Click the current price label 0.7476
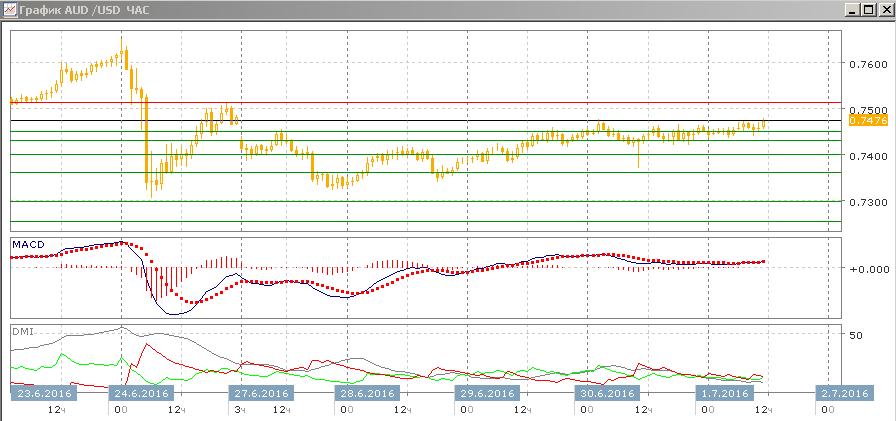The height and width of the screenshot is (421, 896). click(869, 121)
